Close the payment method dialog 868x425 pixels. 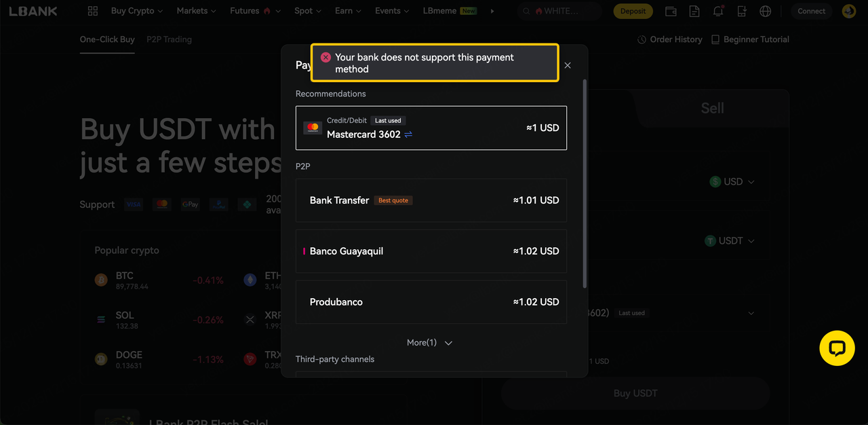pyautogui.click(x=568, y=65)
